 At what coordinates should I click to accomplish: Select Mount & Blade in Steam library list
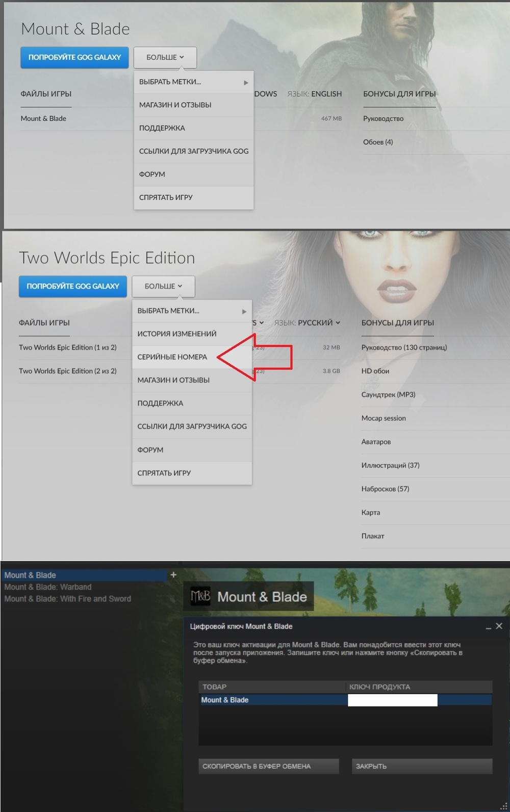tap(84, 575)
